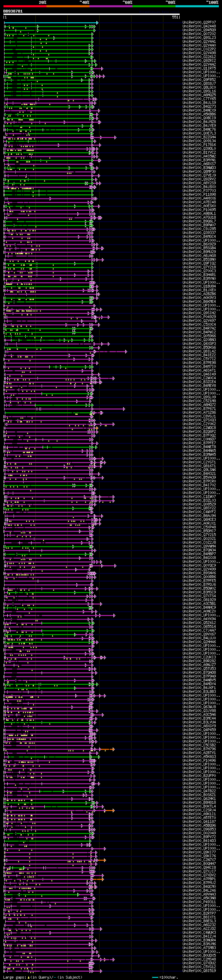Viewport: 222px width, 980px height.
Task: Open UniRef100_Q20BN3 entry
Action: tap(199, 340)
